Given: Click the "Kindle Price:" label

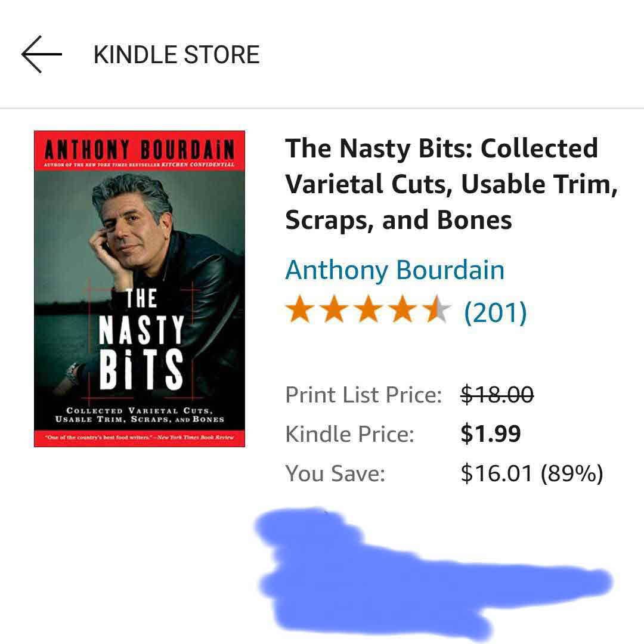Looking at the screenshot, I should click(349, 434).
